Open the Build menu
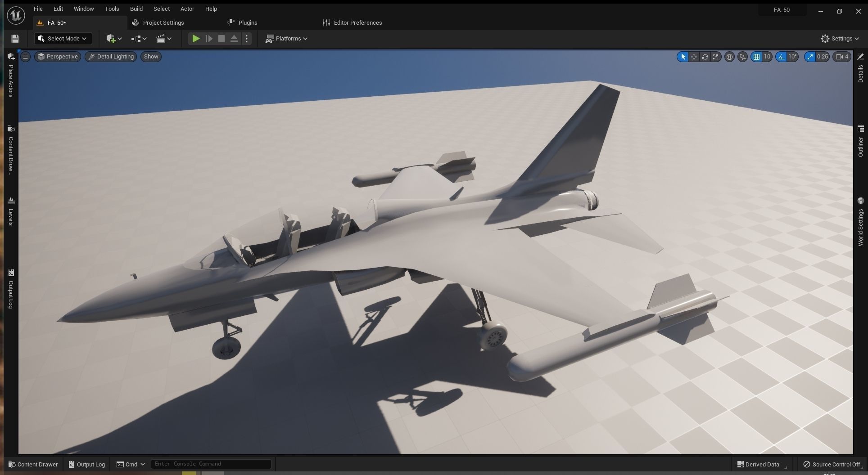868x475 pixels. [x=136, y=9]
